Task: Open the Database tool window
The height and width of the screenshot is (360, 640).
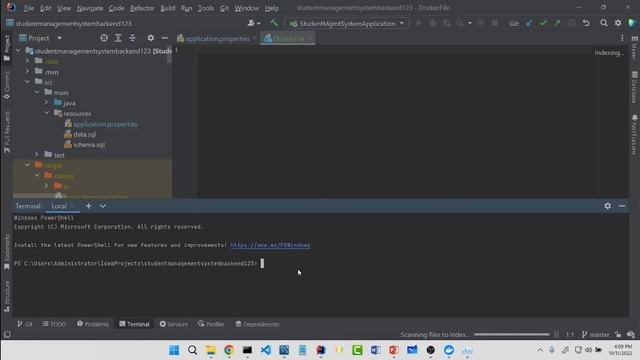Action: click(x=634, y=87)
